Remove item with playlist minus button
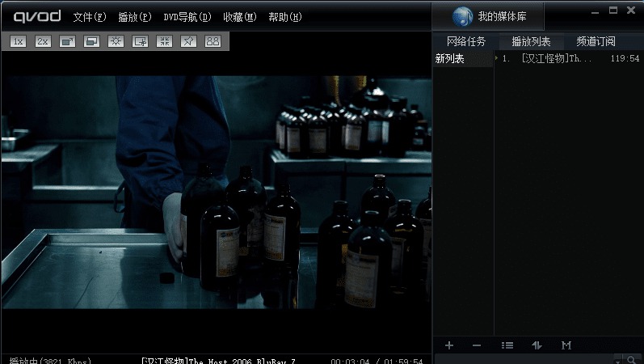 pyautogui.click(x=477, y=345)
